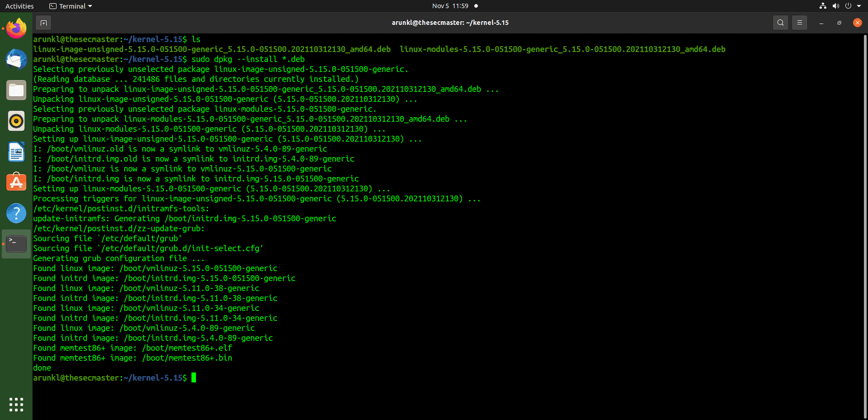The height and width of the screenshot is (420, 868).
Task: Click 'update-initramfs: Generating' output line
Action: click(x=185, y=219)
